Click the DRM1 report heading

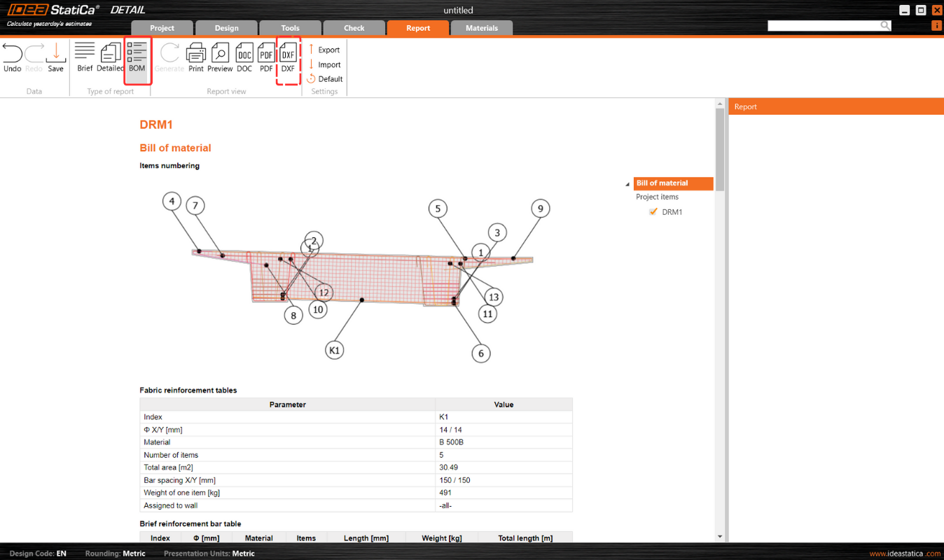[x=156, y=125]
